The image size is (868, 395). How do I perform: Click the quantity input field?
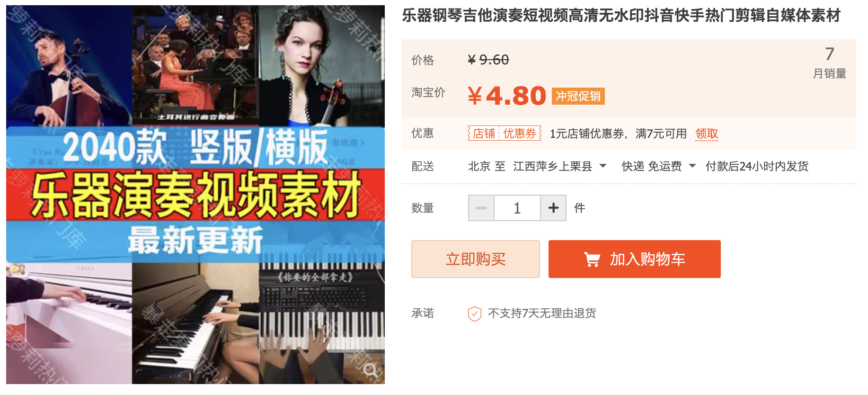517,208
